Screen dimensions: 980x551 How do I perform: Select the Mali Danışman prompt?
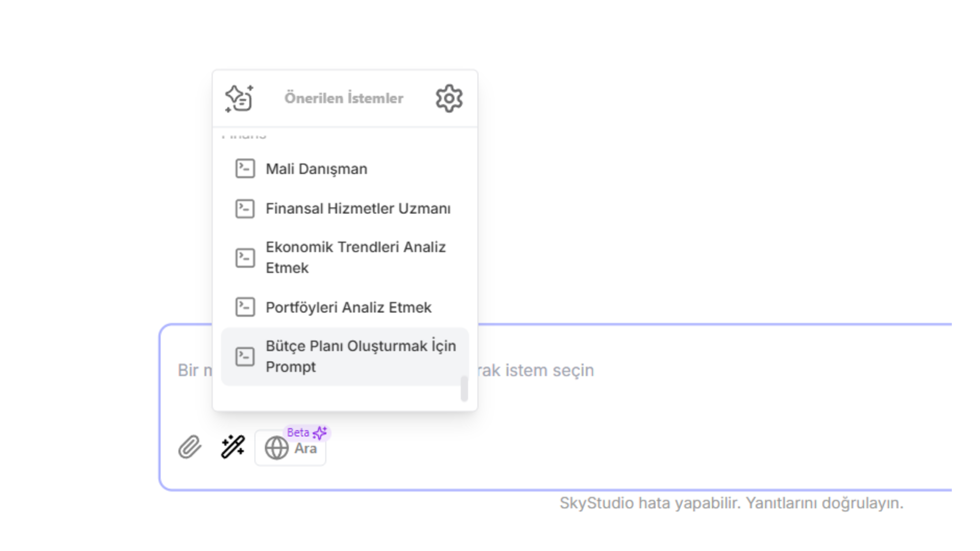click(x=345, y=168)
